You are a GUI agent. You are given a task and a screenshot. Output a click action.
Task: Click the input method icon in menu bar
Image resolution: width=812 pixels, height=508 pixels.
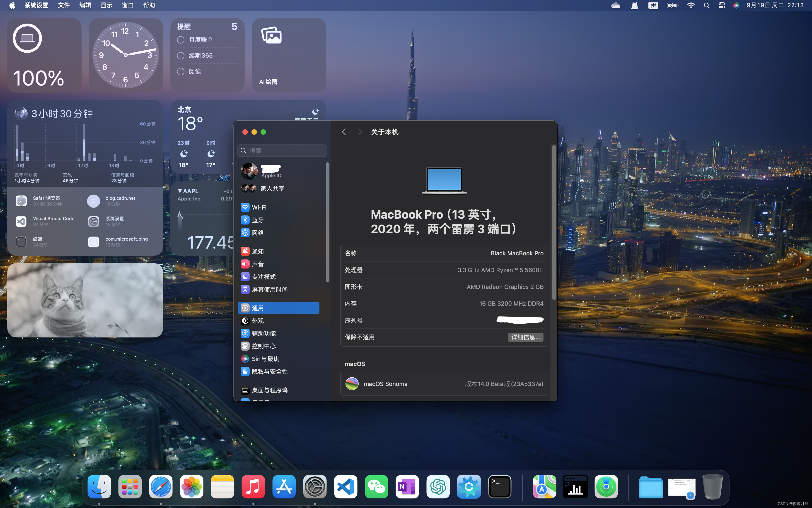point(653,5)
